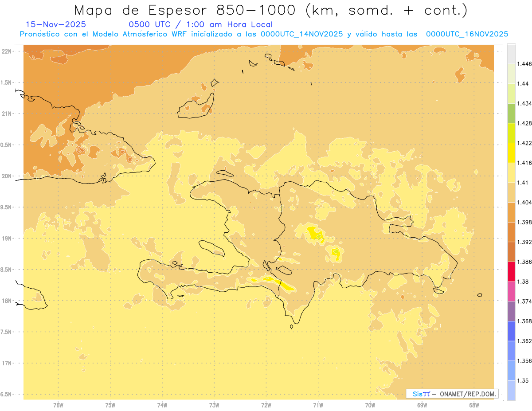Screen dimensions: 532x411
Task: Click the latitude label '19N'
Action: coord(7,239)
